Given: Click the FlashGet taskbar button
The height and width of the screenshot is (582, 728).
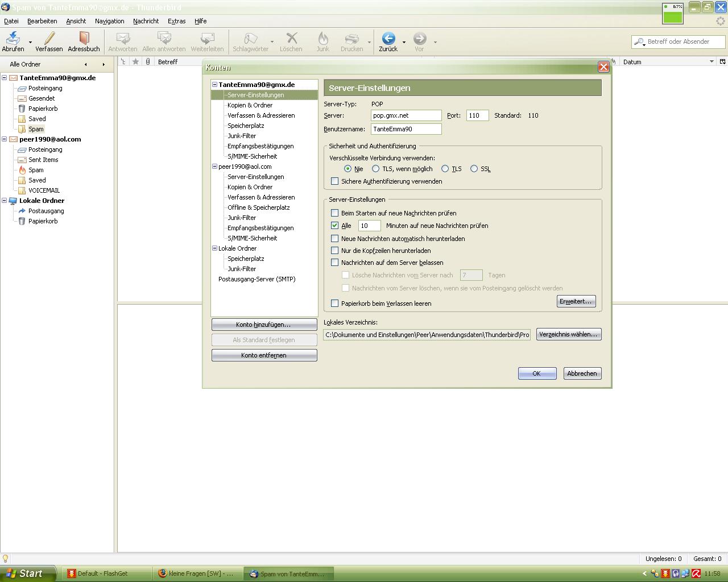Looking at the screenshot, I should click(102, 573).
